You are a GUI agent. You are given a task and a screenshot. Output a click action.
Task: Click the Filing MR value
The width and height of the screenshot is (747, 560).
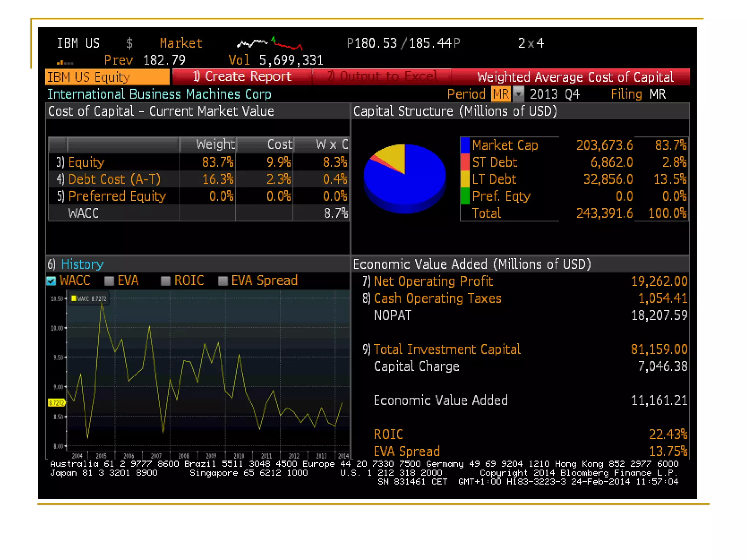[x=657, y=94]
